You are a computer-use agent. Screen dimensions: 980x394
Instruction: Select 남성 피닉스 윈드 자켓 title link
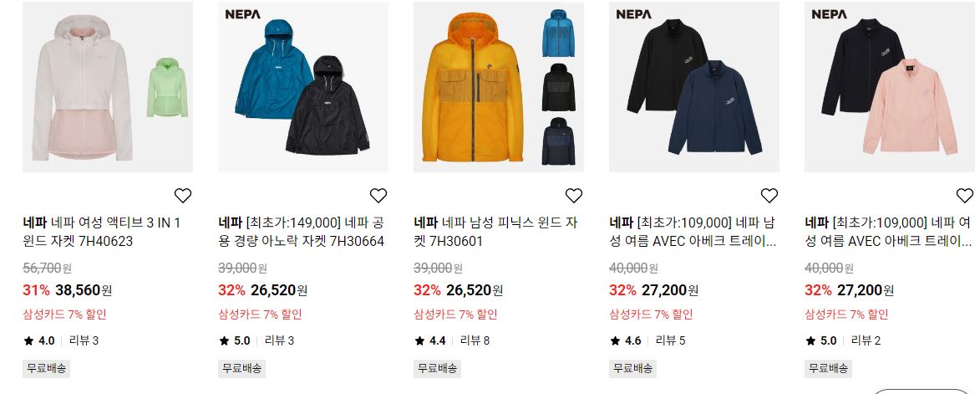[x=495, y=232]
